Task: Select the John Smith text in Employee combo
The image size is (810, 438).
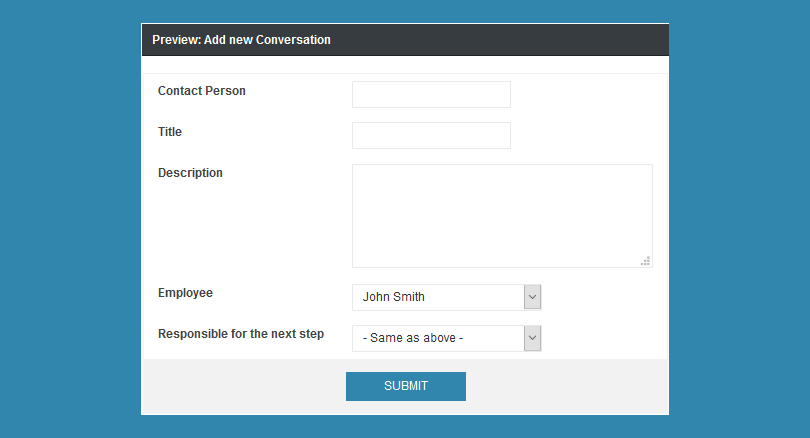Action: click(x=394, y=297)
